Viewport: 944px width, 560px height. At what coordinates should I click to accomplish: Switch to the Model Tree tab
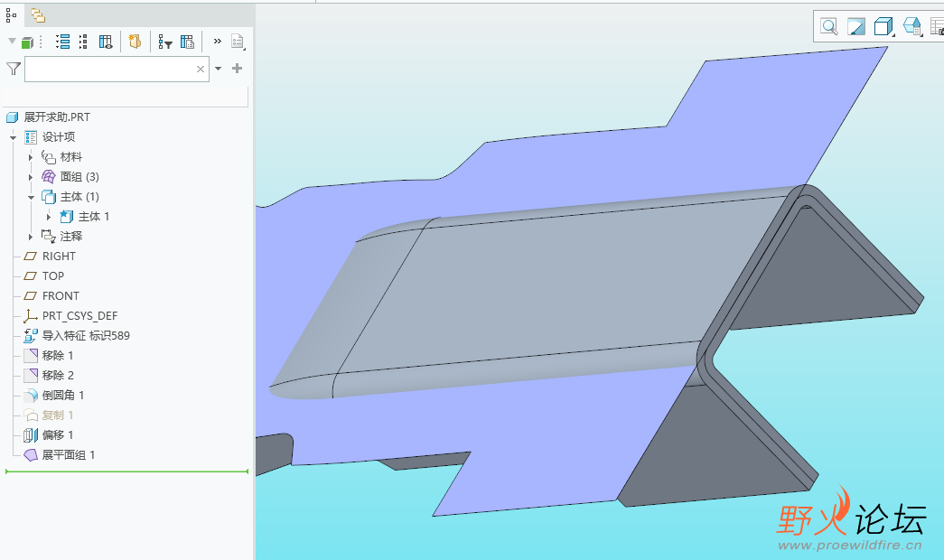11,14
